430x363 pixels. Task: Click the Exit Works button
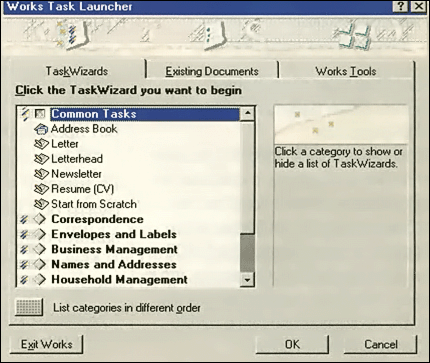click(x=47, y=344)
